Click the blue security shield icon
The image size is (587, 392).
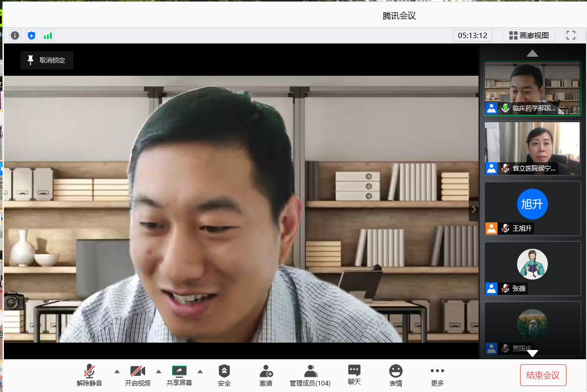pyautogui.click(x=32, y=35)
